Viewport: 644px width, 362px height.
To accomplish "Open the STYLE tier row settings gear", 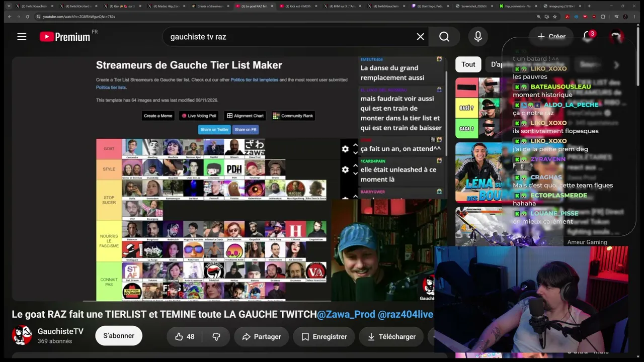I will point(345,169).
